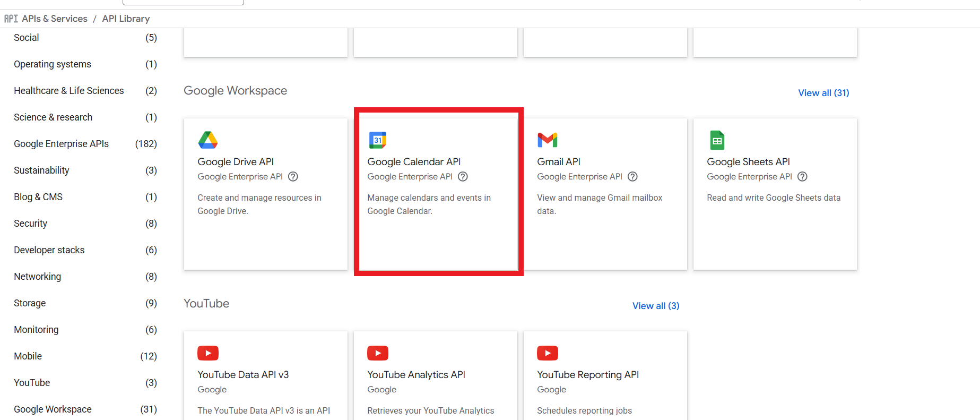Click 'Retrieves your YouTube Analytics' description
The width and height of the screenshot is (980, 420).
430,411
